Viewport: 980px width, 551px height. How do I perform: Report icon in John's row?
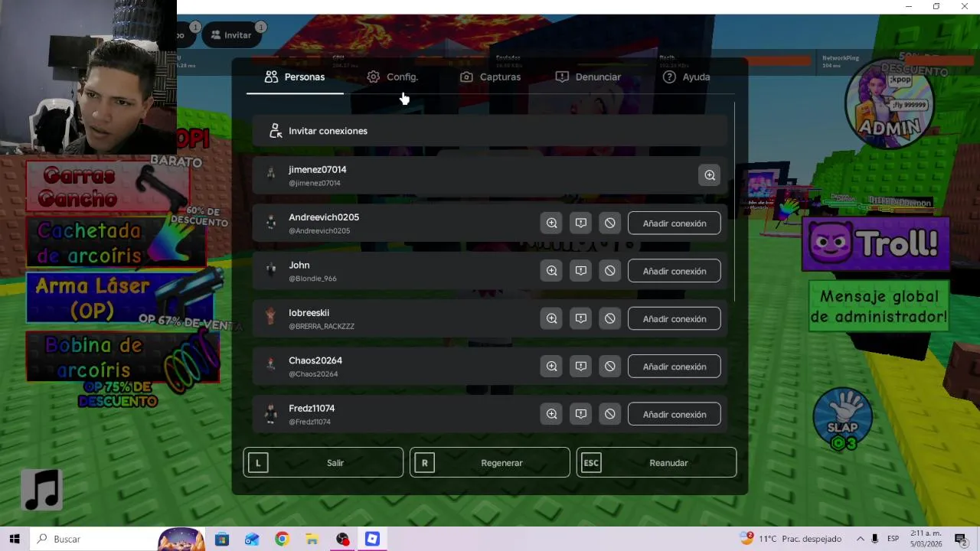[x=580, y=271]
